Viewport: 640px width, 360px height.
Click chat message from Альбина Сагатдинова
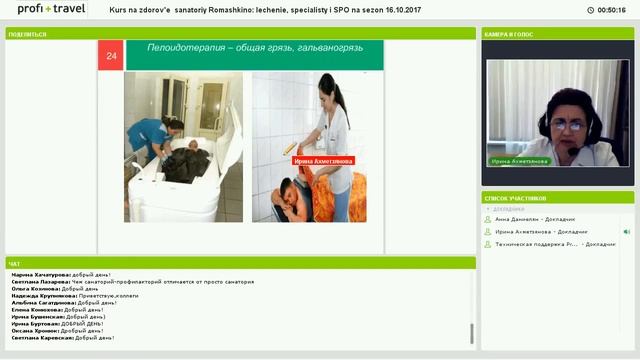pos(64,303)
